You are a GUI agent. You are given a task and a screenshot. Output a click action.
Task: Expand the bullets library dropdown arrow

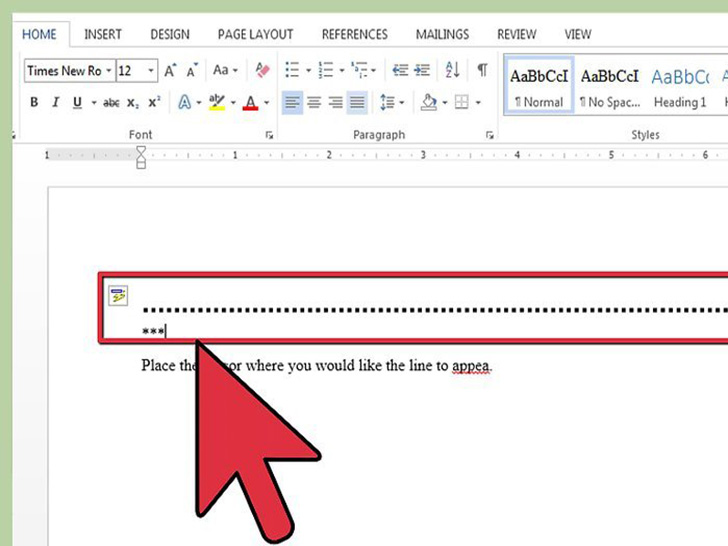pos(308,71)
